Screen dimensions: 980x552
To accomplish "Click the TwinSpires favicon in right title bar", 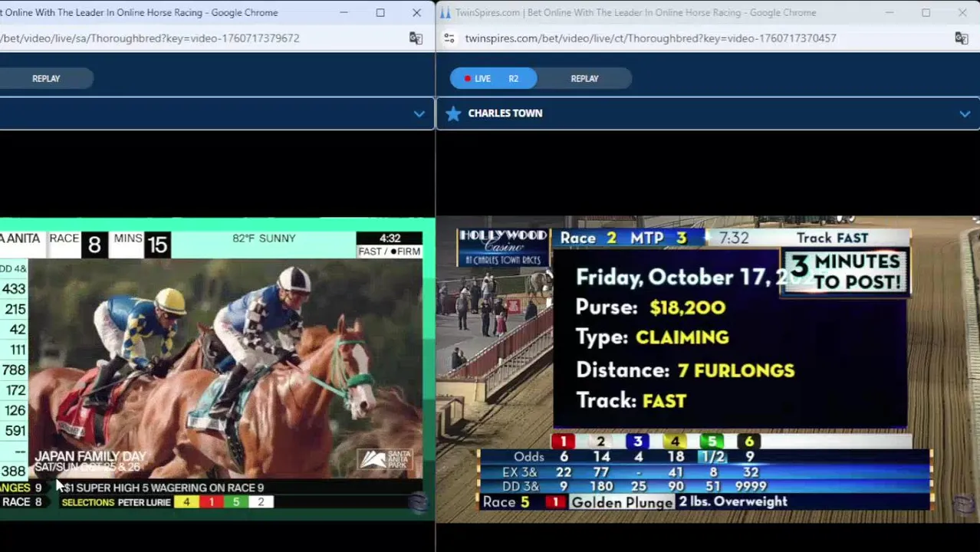I will pyautogui.click(x=445, y=12).
